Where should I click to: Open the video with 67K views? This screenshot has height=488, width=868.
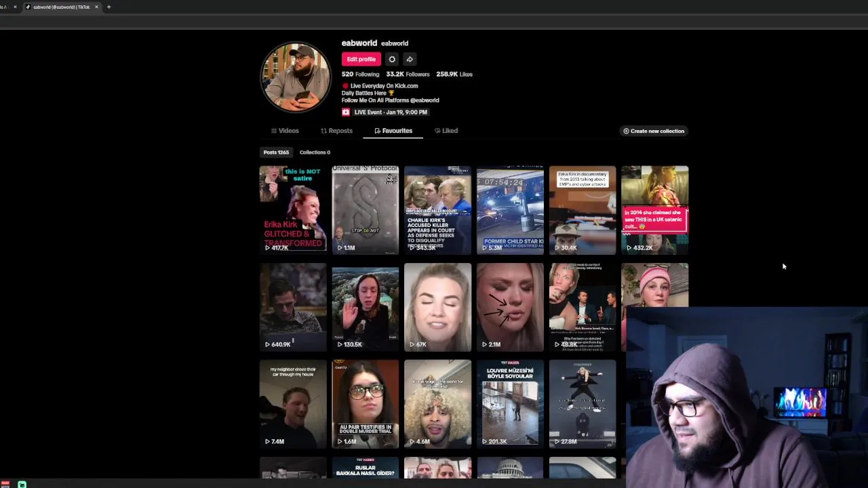point(437,307)
